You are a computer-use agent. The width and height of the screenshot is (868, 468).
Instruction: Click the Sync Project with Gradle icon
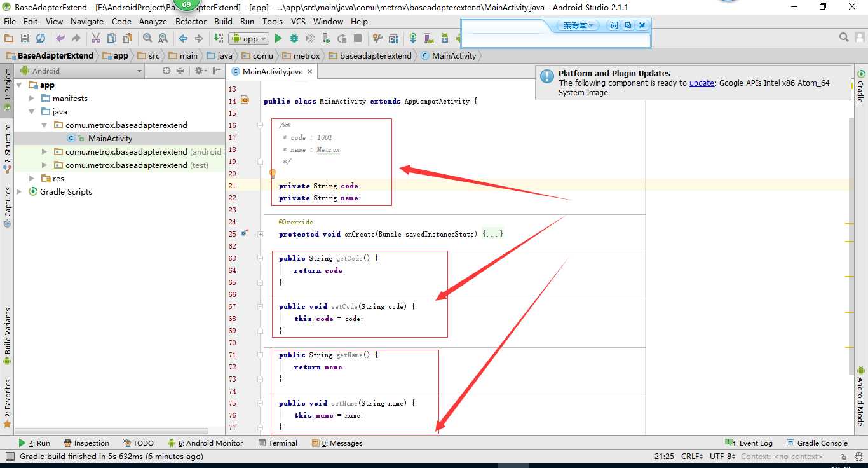413,38
